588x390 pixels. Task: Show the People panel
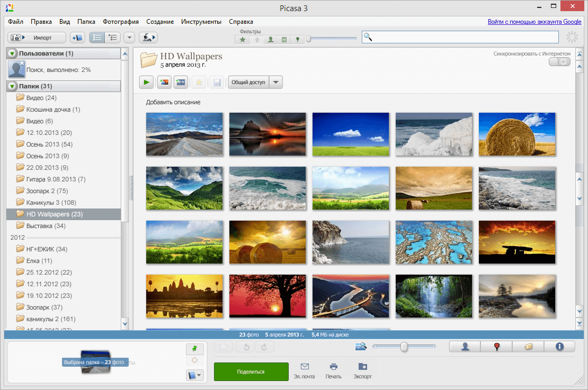(x=465, y=347)
